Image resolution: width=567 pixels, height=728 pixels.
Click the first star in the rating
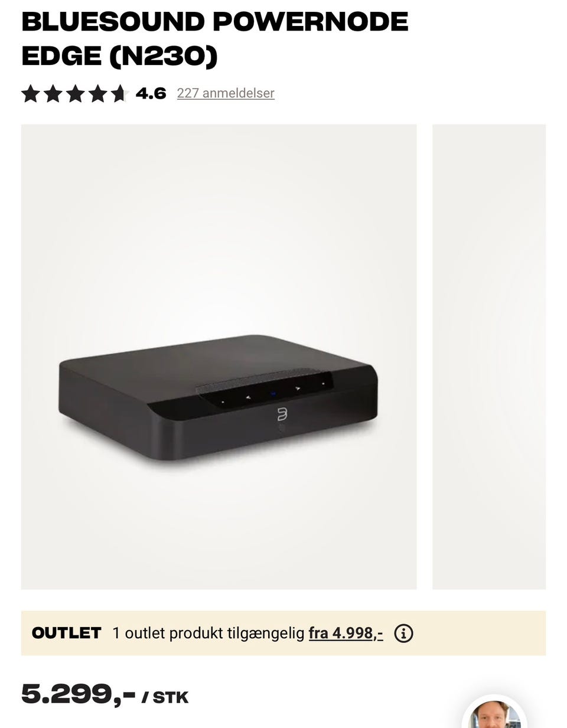(30, 93)
